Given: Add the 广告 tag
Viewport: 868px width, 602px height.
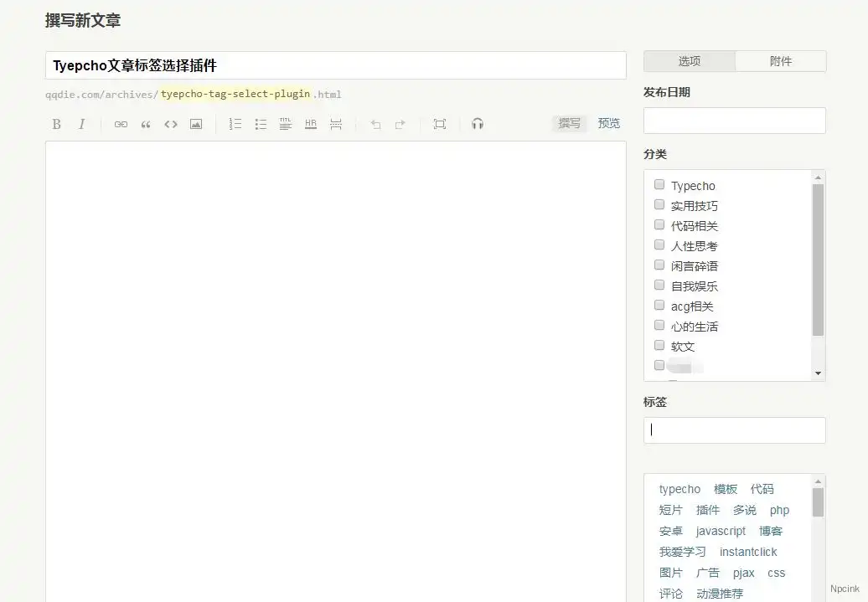Looking at the screenshot, I should (x=707, y=573).
